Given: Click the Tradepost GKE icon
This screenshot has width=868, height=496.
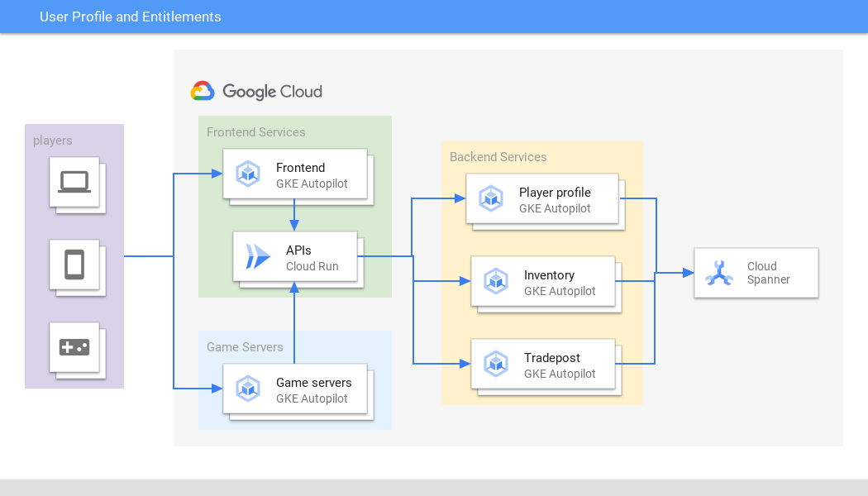Looking at the screenshot, I should pos(496,365).
